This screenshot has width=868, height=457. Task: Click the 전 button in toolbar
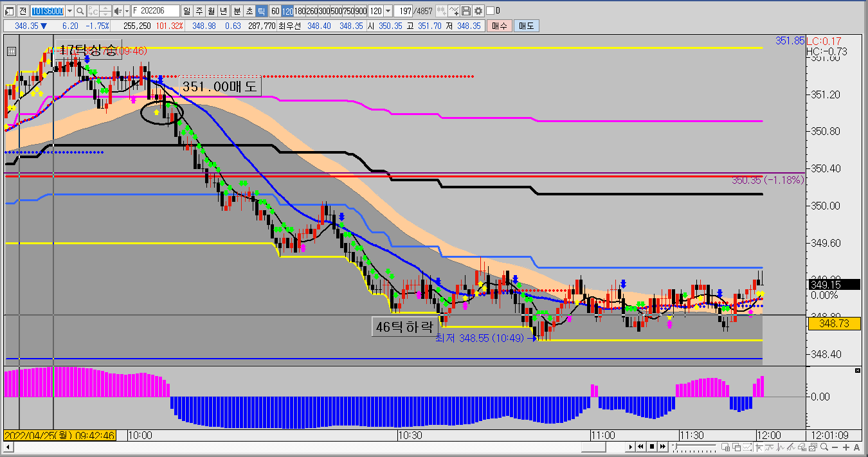(x=23, y=11)
